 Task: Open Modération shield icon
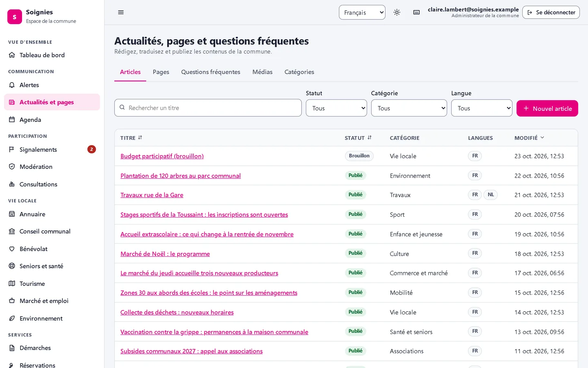tap(12, 167)
